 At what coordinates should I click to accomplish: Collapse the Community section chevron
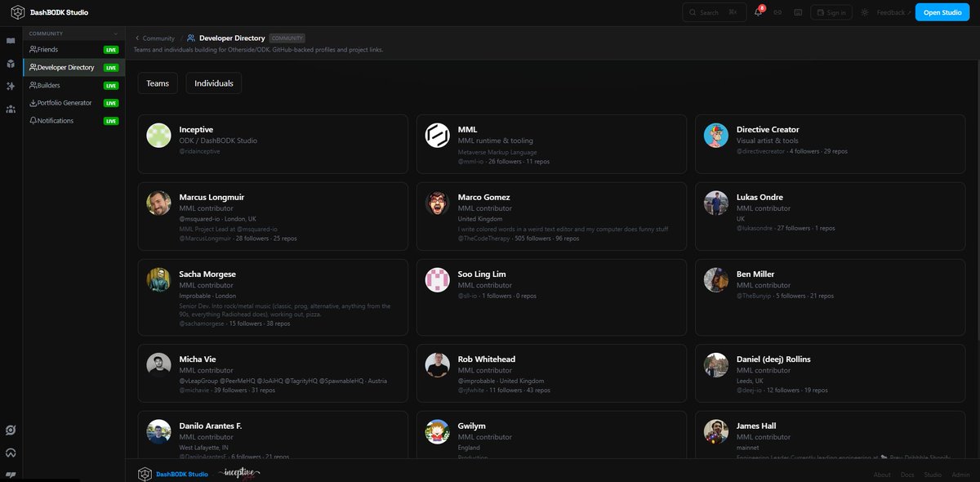(x=115, y=33)
